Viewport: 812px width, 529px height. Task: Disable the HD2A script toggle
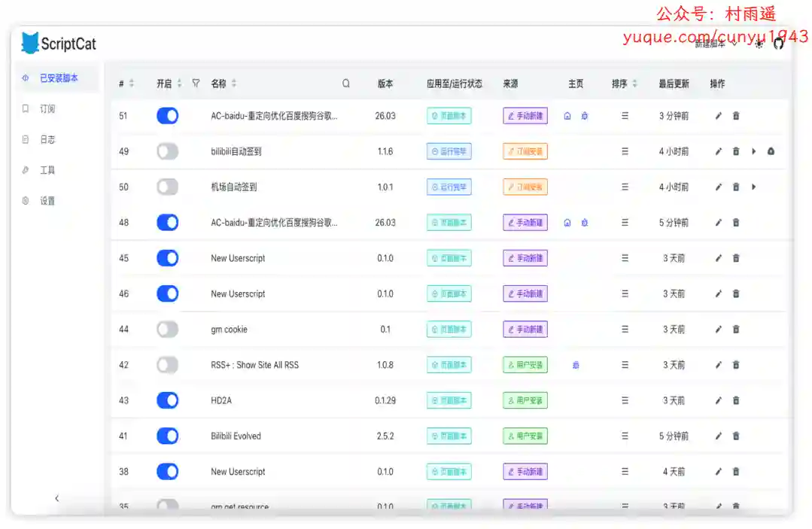click(168, 400)
